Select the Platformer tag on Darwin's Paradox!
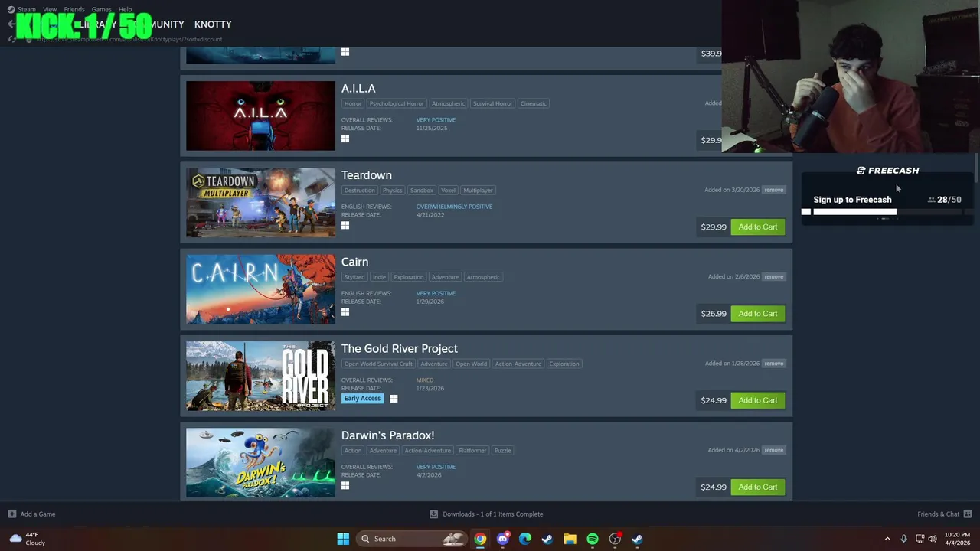 [472, 450]
